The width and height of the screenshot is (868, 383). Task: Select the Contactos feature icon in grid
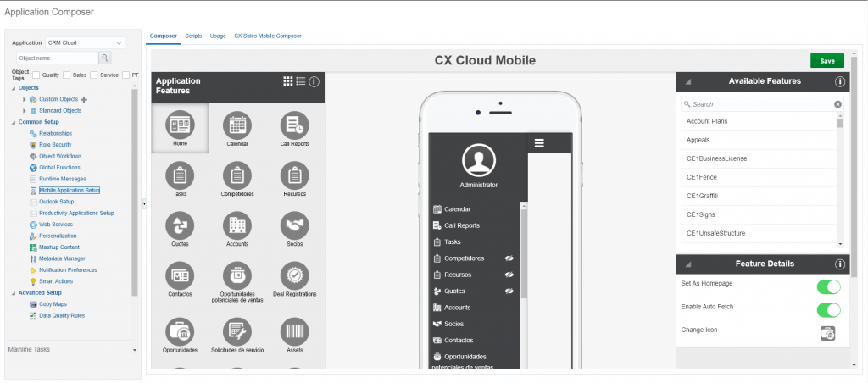[x=180, y=275]
